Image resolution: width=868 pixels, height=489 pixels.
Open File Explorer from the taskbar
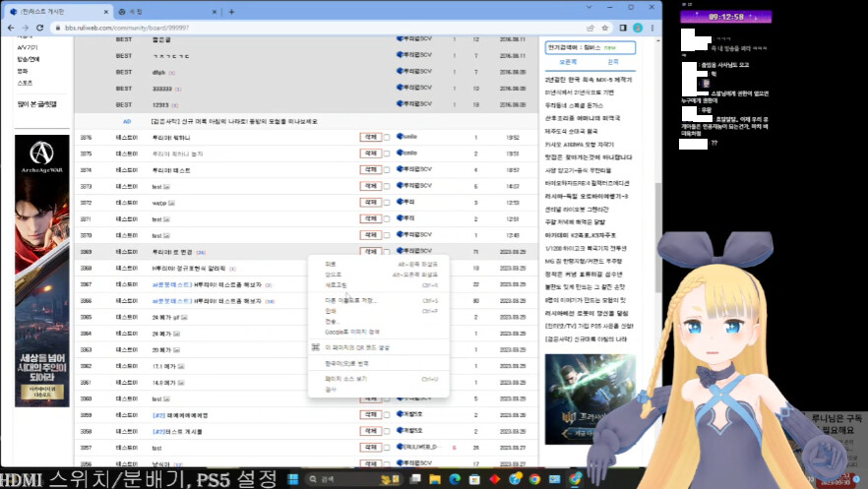tap(435, 479)
